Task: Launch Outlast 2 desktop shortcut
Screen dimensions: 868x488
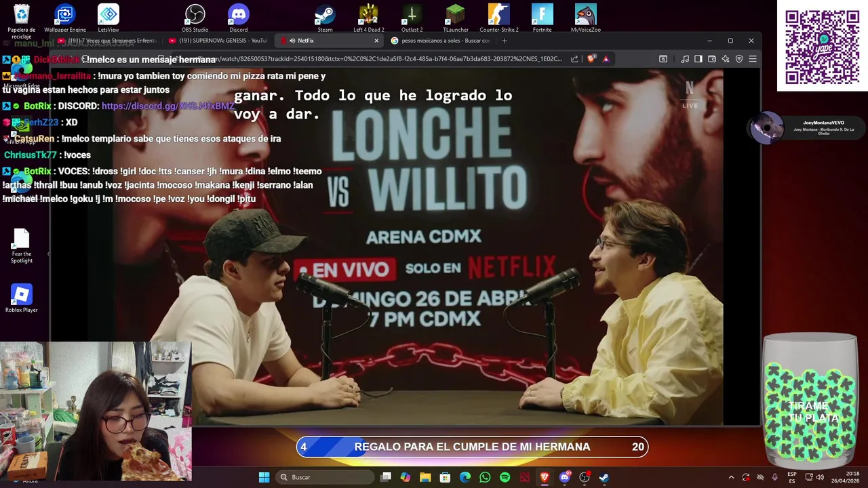Action: 412,18
